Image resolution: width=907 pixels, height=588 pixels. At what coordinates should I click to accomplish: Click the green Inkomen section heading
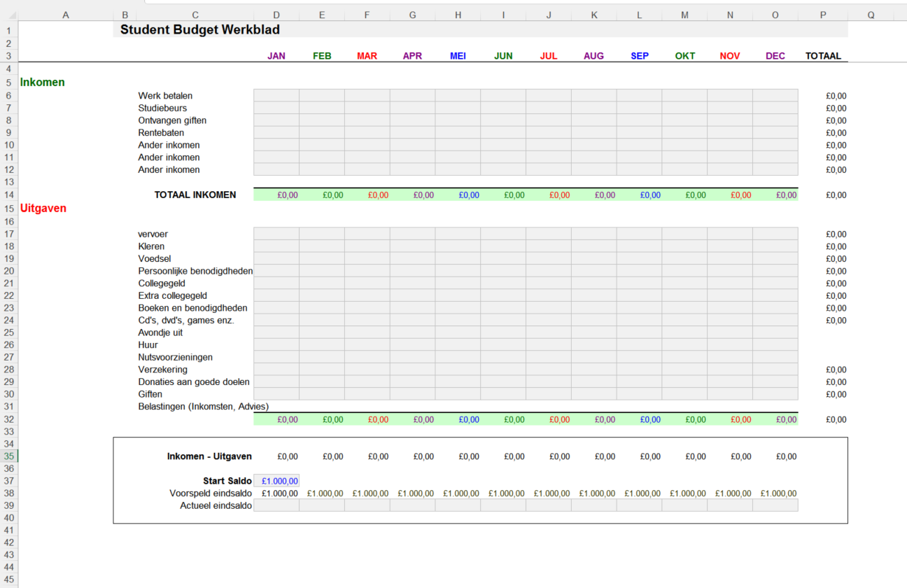click(42, 82)
